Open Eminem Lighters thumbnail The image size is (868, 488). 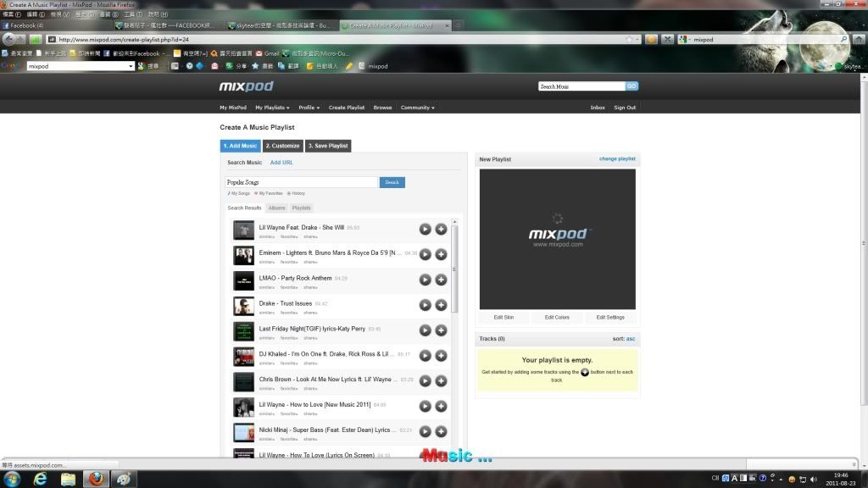coord(243,256)
